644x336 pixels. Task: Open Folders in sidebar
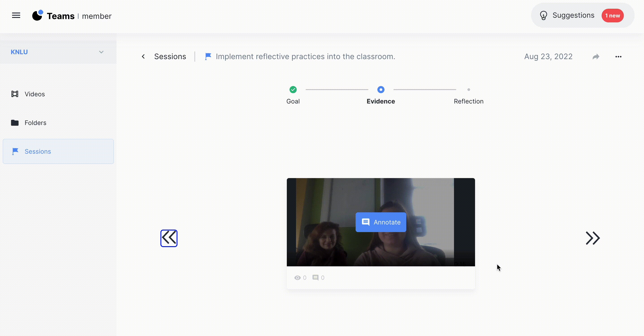point(35,123)
